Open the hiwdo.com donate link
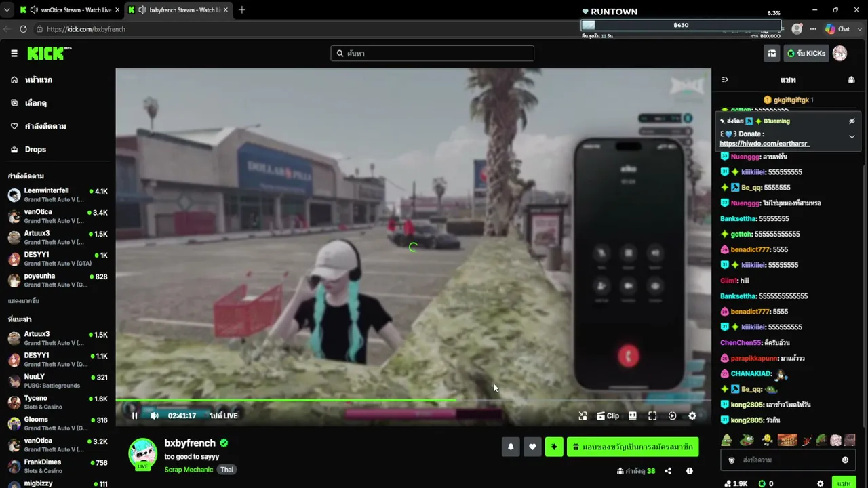Viewport: 868px width, 488px height. tap(765, 144)
